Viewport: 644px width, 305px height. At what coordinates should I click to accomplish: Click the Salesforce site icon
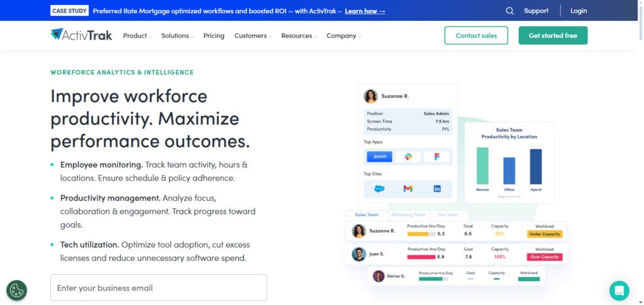[379, 189]
